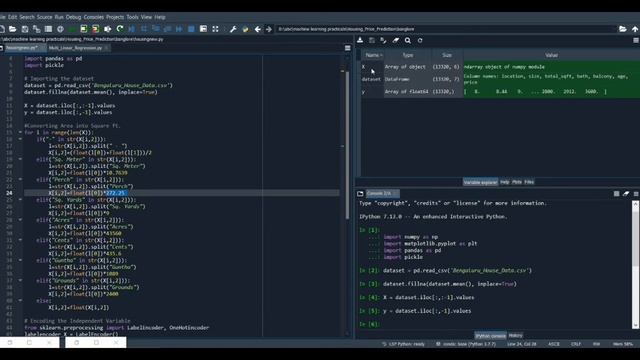Refresh the variable list
640x360 pixels.
click(x=420, y=40)
